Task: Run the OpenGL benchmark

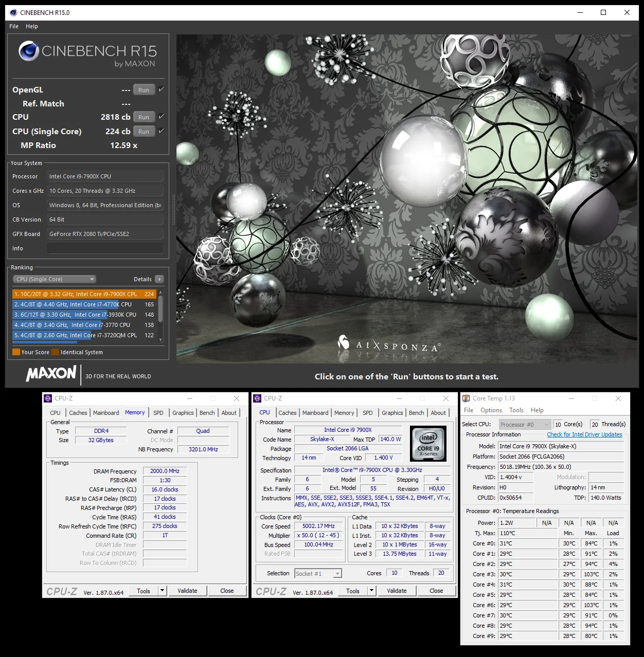Action: tap(144, 89)
